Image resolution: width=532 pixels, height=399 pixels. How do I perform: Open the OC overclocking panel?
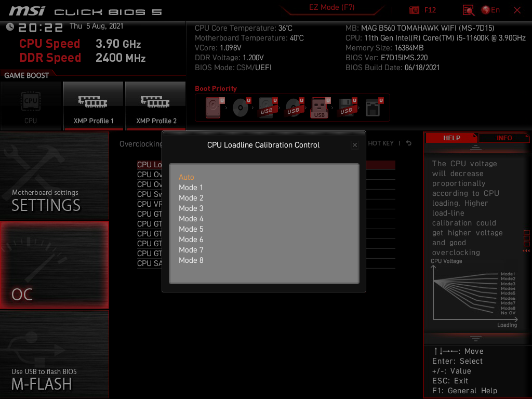tap(54, 265)
